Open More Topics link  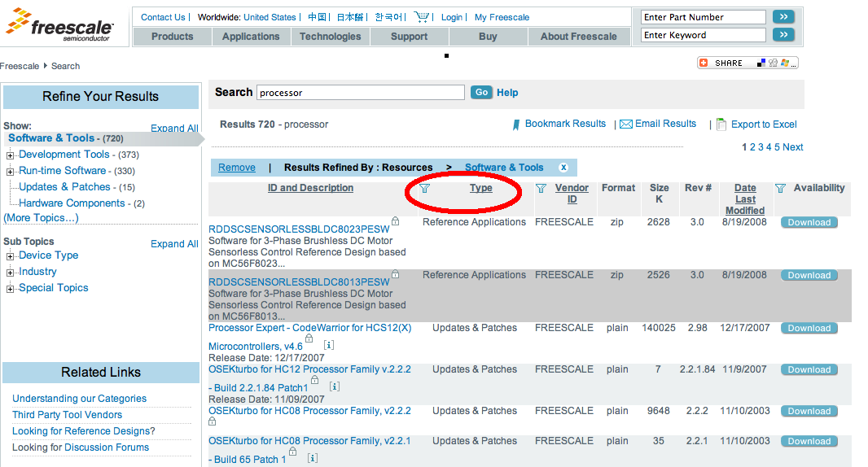(x=41, y=217)
